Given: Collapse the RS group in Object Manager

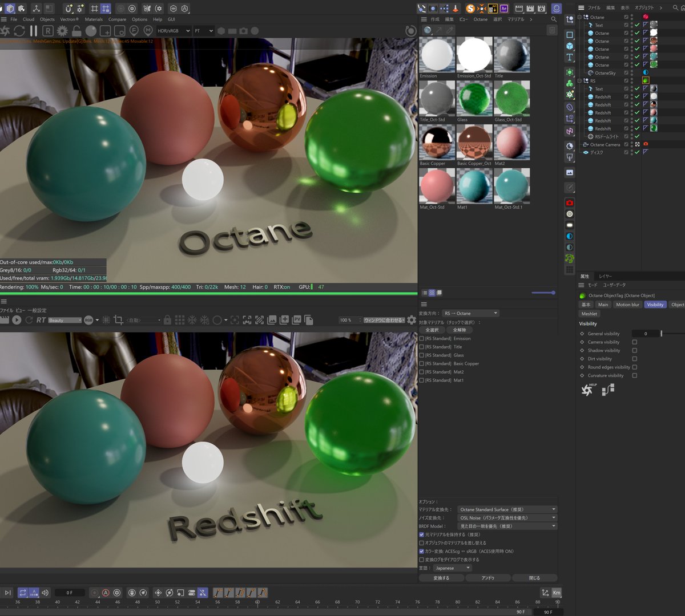Looking at the screenshot, I should pyautogui.click(x=580, y=81).
